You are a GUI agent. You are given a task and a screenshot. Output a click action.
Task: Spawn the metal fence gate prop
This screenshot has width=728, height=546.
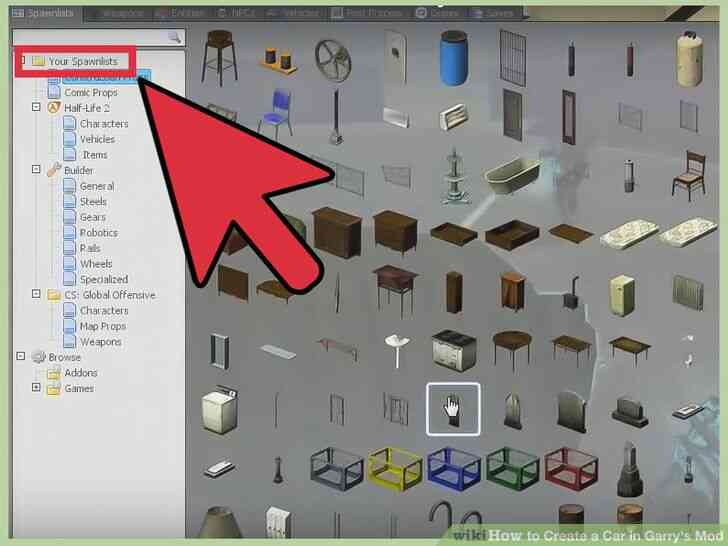click(513, 58)
